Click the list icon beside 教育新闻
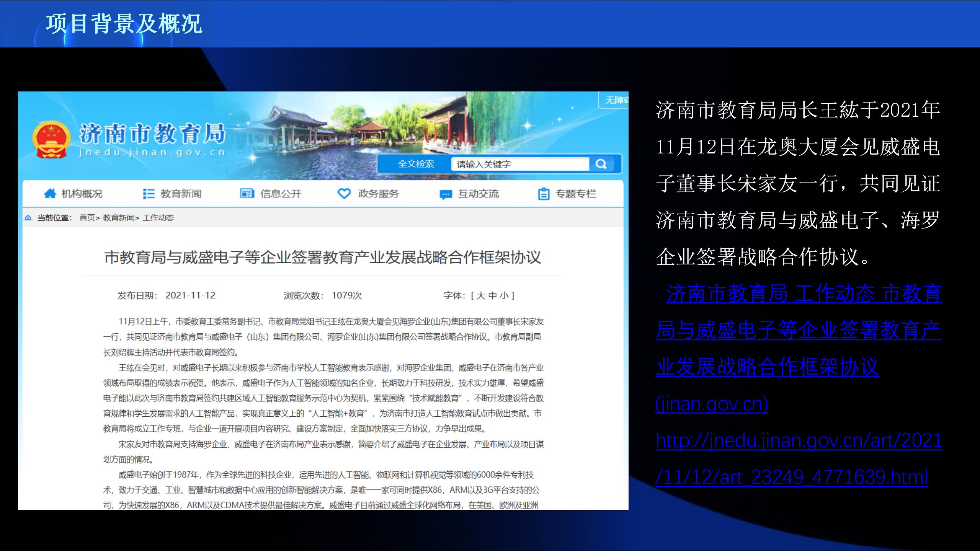 coord(149,194)
